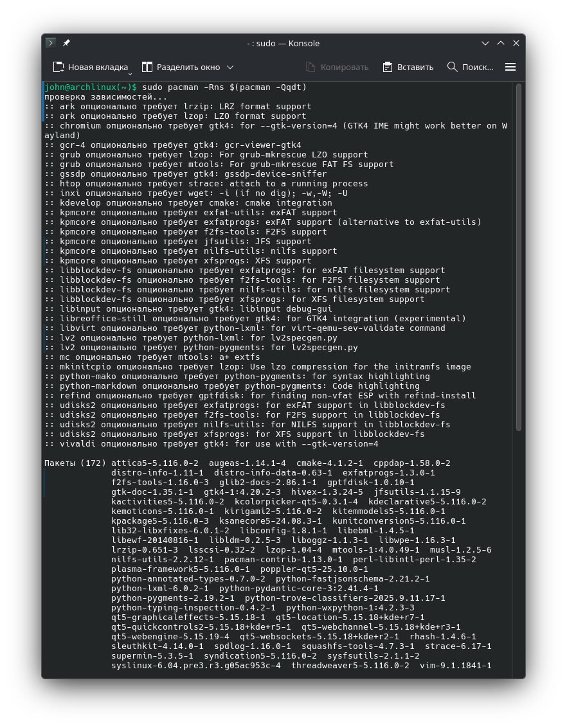Screen dimensions: 567x728
Task: Click the line 'vivaldi опционально требует gtk4'
Action: click(212, 444)
